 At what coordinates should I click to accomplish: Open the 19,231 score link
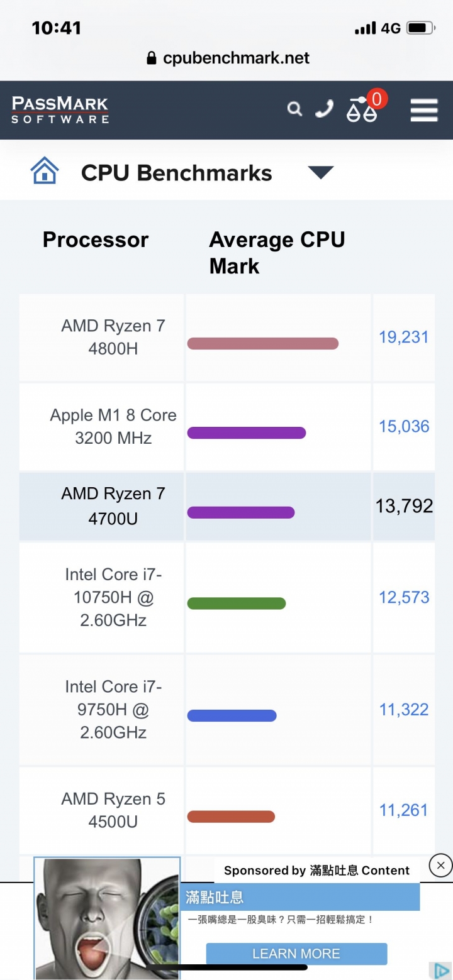403,337
